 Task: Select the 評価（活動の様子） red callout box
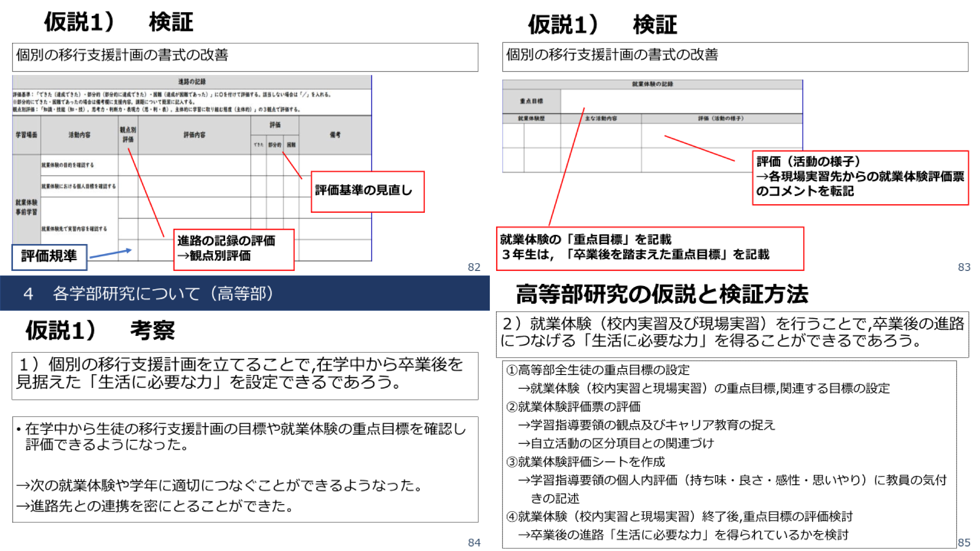[x=860, y=178]
